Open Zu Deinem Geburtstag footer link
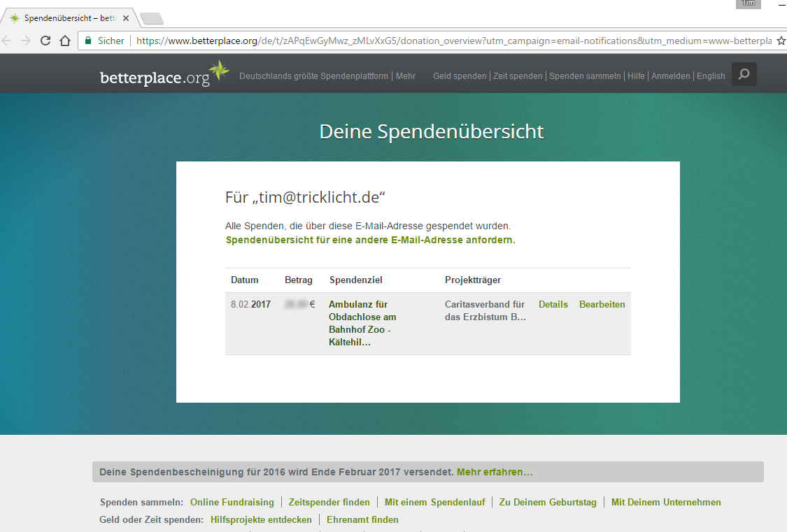Image resolution: width=787 pixels, height=532 pixels. (548, 503)
